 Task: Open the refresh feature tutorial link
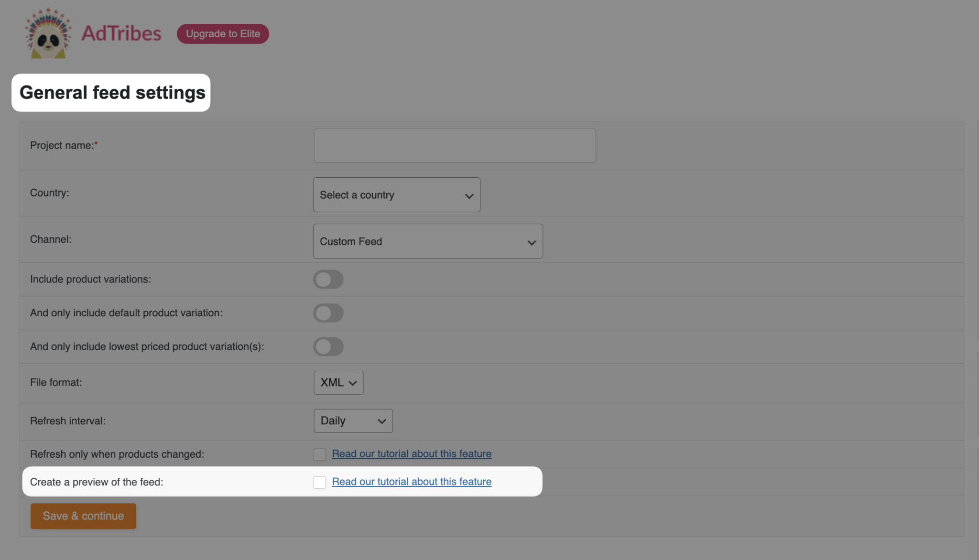tap(411, 453)
